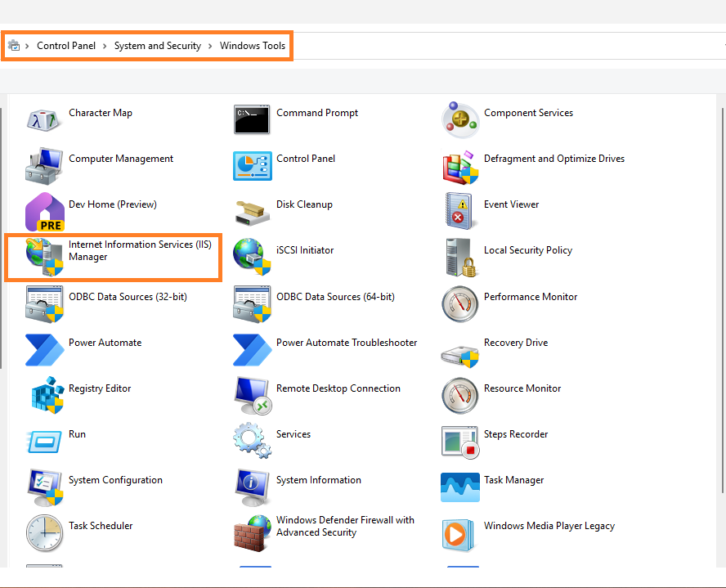Open the Task Scheduler clock icon
This screenshot has width=726, height=588.
[44, 533]
